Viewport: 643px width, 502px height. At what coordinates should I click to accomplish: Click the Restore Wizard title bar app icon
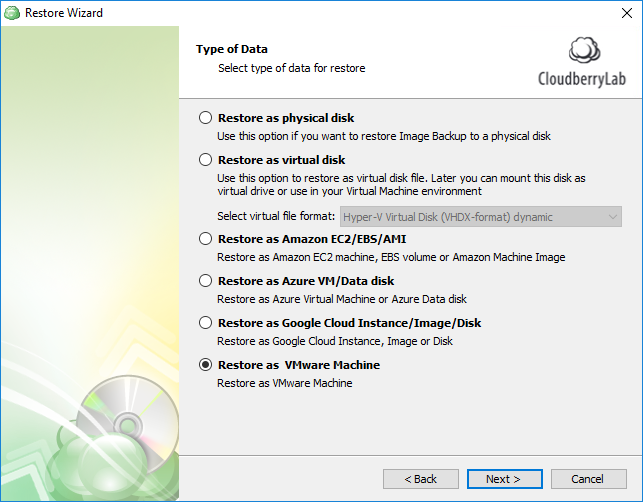pos(12,13)
